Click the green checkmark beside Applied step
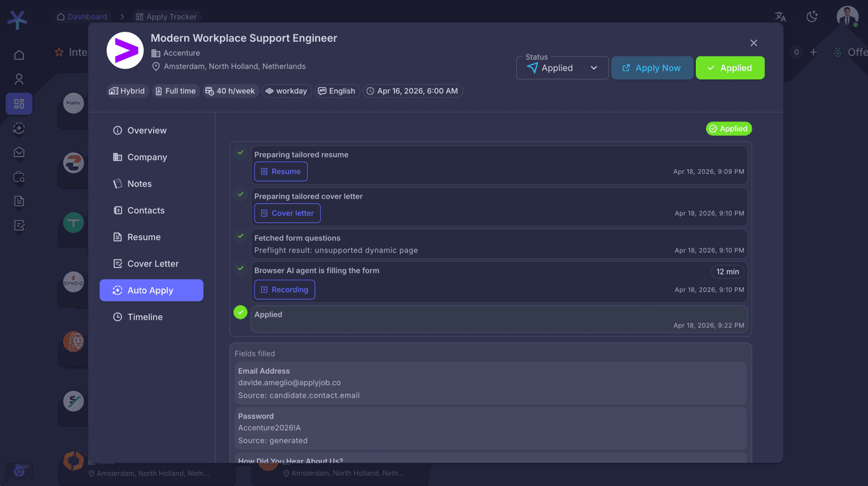The width and height of the screenshot is (868, 486). [x=240, y=312]
